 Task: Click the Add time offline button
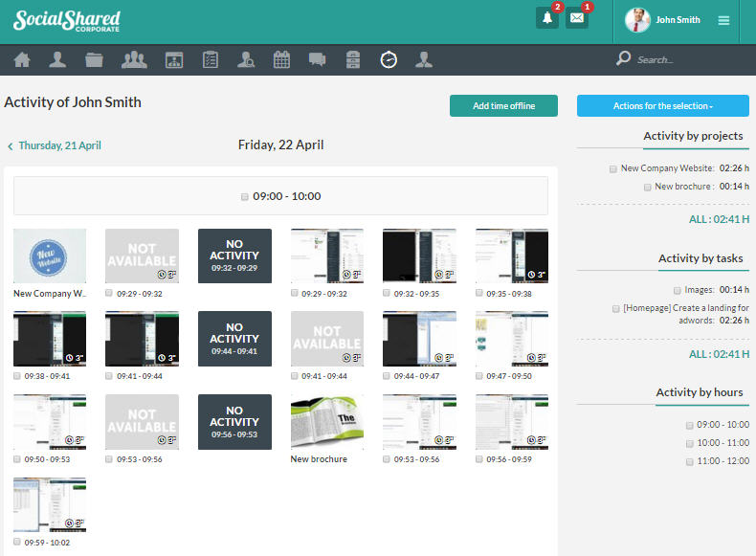pos(503,106)
